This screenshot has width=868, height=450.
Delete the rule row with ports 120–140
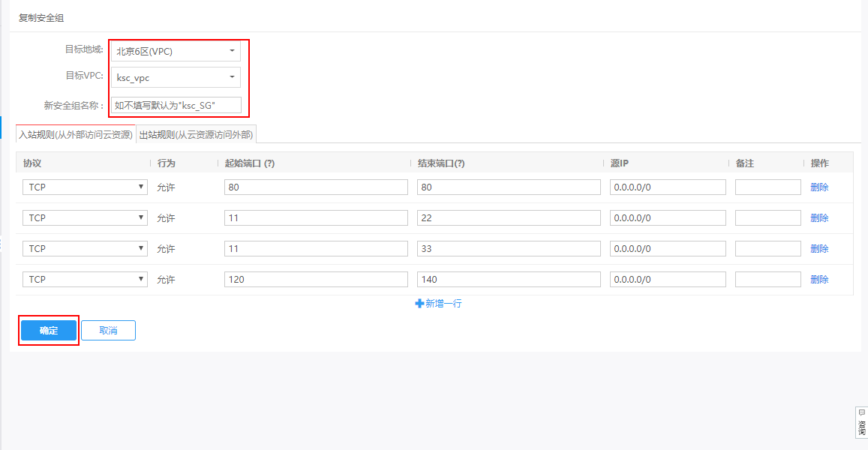click(x=819, y=280)
